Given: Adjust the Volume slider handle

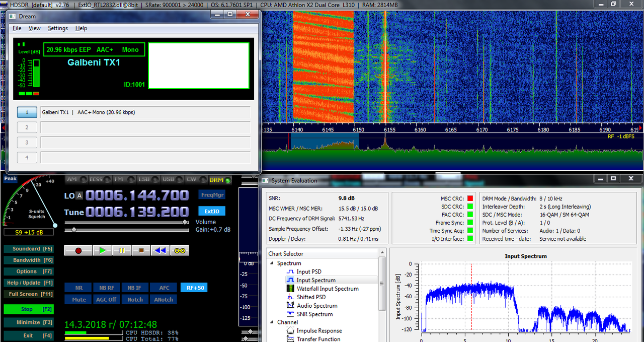Looking at the screenshot, I should [x=186, y=222].
